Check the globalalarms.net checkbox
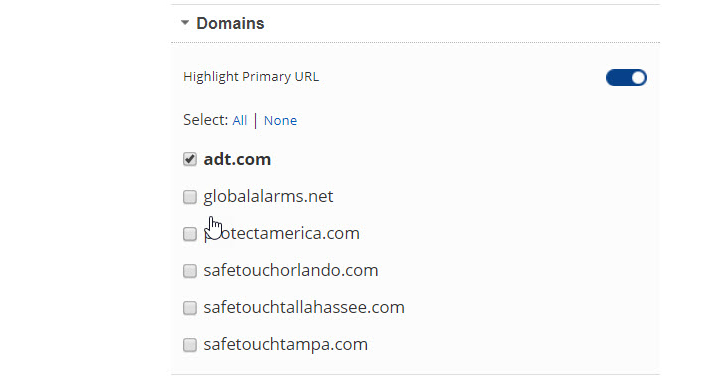This screenshot has width=704, height=378. [190, 197]
